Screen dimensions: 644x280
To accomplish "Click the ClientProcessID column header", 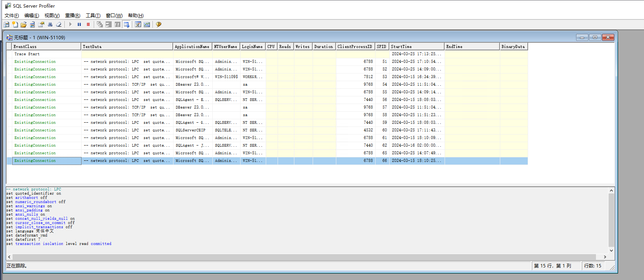I will click(355, 46).
